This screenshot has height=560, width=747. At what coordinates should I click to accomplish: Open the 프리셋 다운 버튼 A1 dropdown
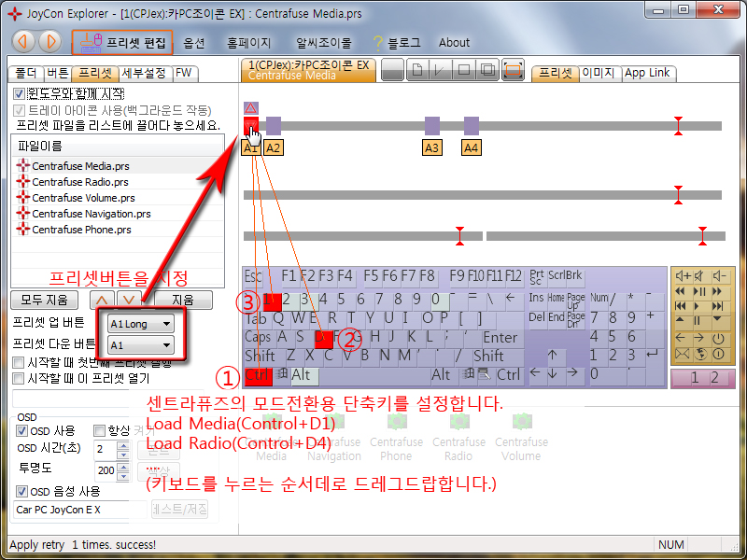[x=140, y=345]
